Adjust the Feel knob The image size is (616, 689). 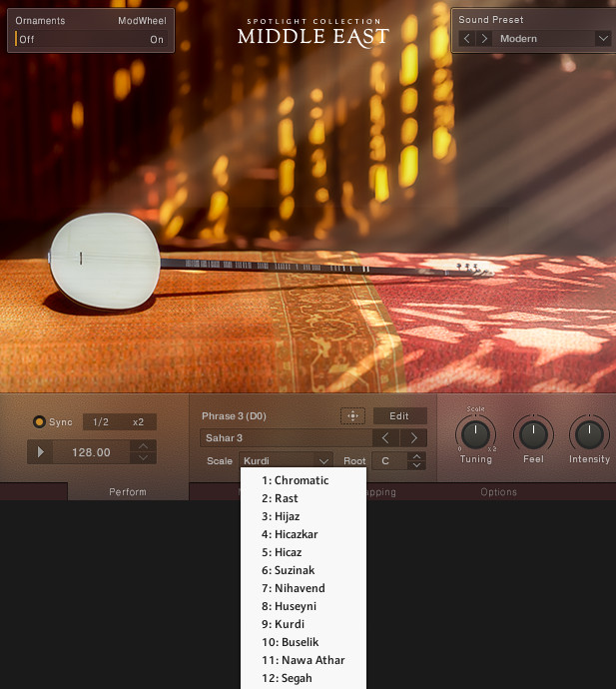tap(533, 434)
